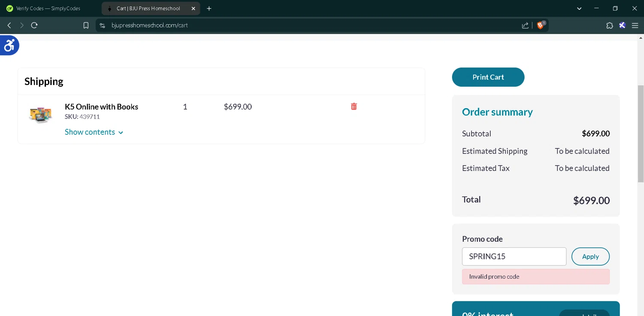
Task: Click the promo code input field
Action: (514, 256)
